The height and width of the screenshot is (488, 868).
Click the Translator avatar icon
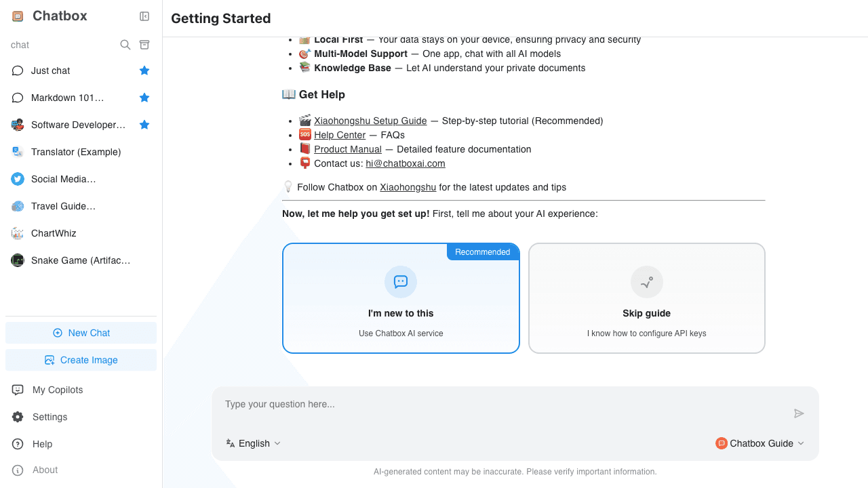pos(18,152)
